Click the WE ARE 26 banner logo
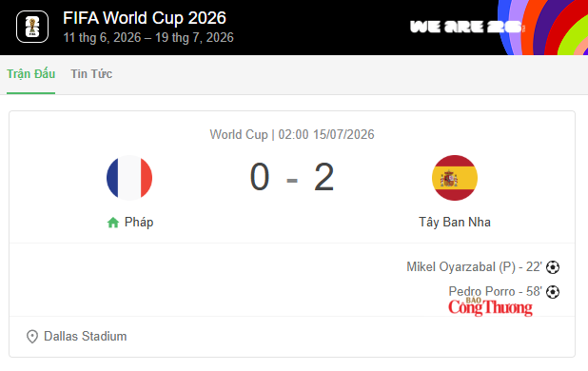 coord(467,27)
